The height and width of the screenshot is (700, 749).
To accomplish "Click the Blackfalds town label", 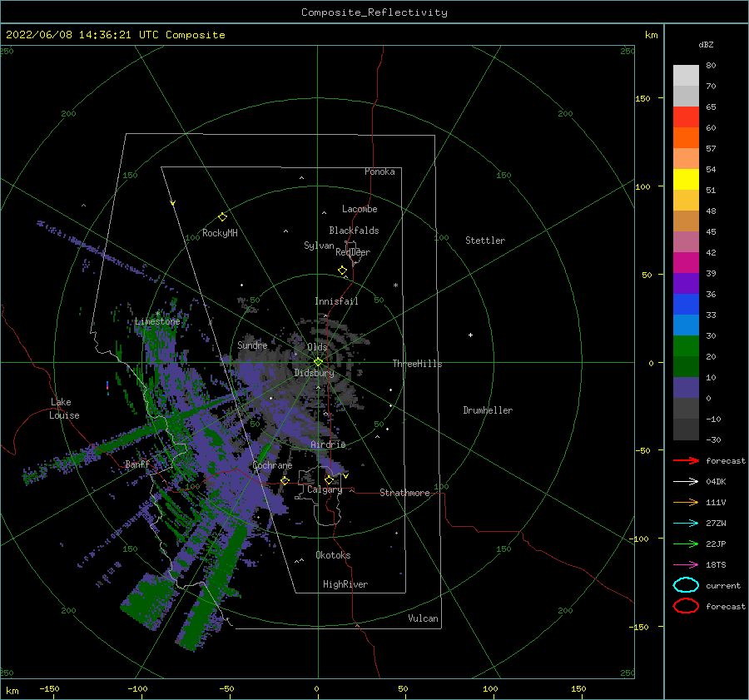I will pos(354,231).
